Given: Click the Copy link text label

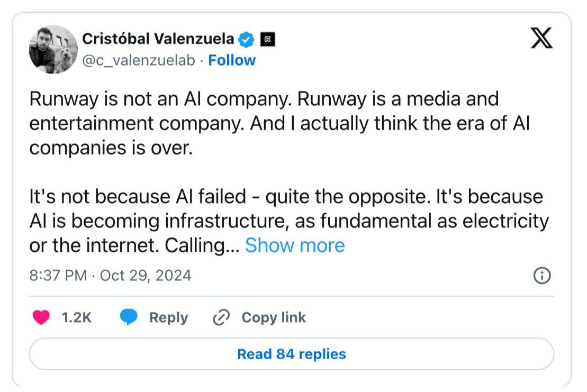Looking at the screenshot, I should tap(274, 317).
